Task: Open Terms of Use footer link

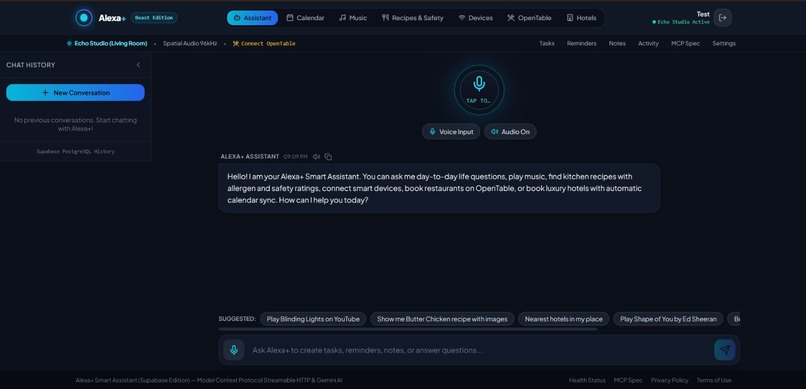Action: coord(713,380)
